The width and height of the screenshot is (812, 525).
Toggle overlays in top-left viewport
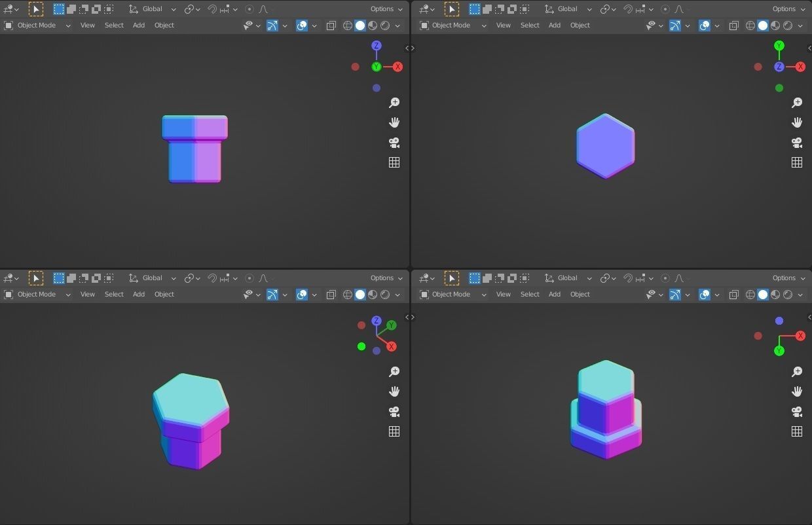coord(302,26)
